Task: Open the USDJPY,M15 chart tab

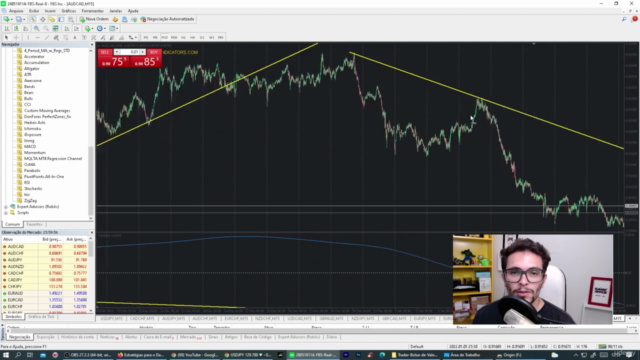Action: click(111, 318)
